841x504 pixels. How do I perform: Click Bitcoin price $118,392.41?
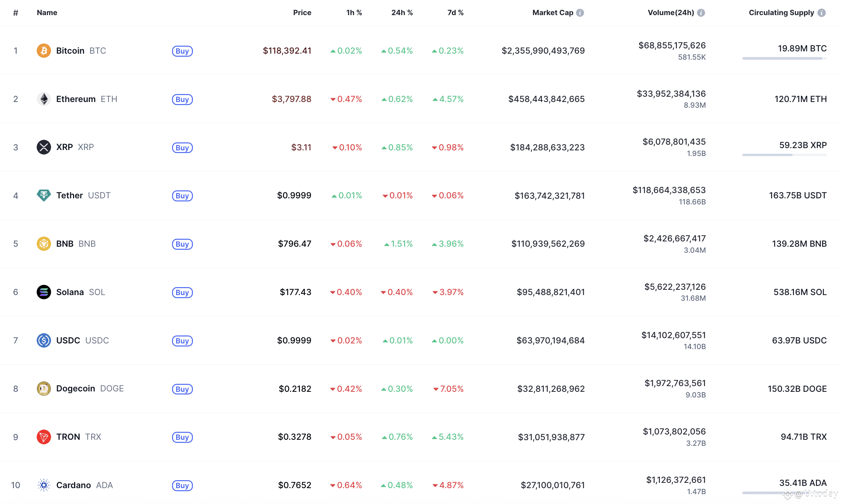[x=287, y=51]
